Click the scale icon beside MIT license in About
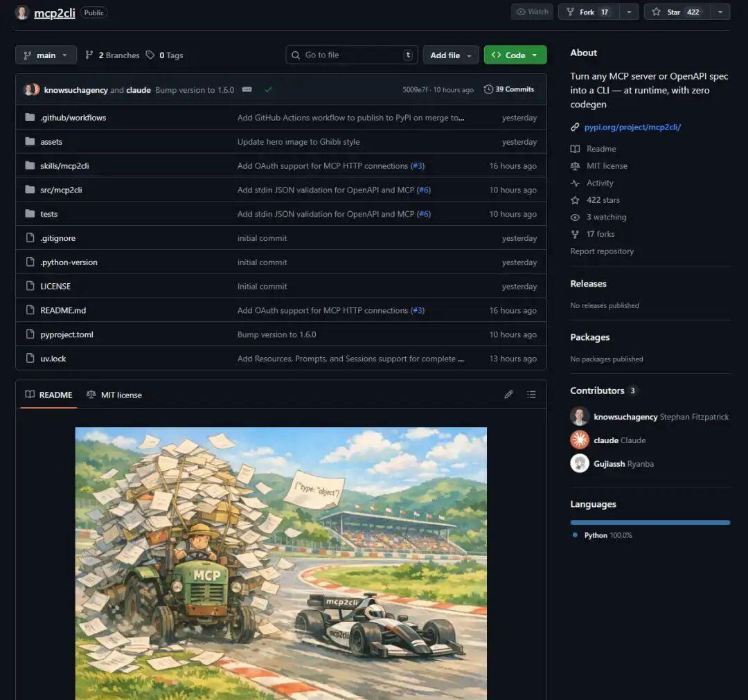The image size is (748, 700). [576, 166]
